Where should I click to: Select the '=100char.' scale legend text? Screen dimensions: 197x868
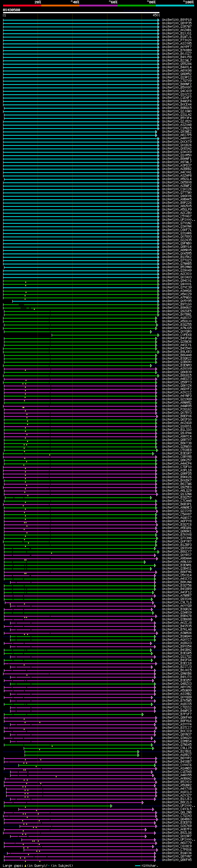pyautogui.click(x=150, y=866)
